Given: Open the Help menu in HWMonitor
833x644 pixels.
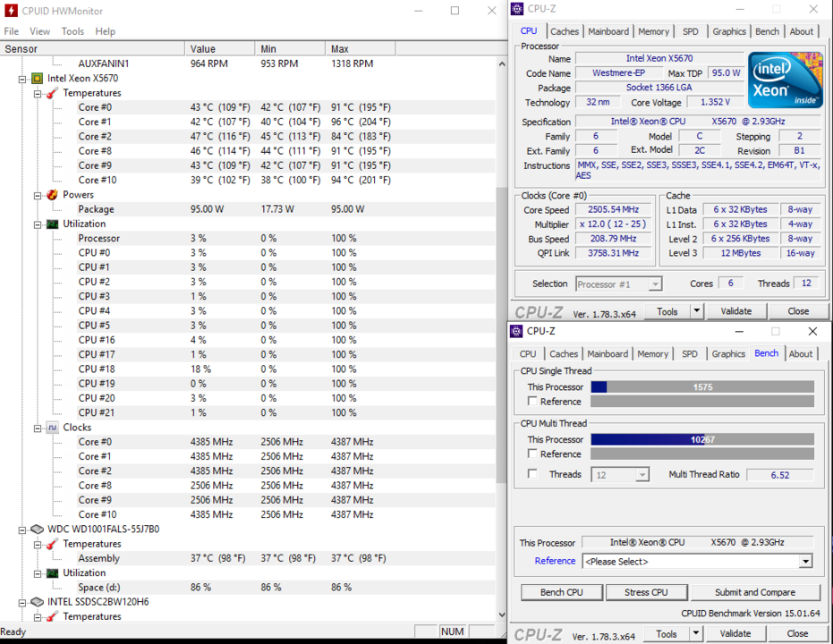Looking at the screenshot, I should click(106, 31).
